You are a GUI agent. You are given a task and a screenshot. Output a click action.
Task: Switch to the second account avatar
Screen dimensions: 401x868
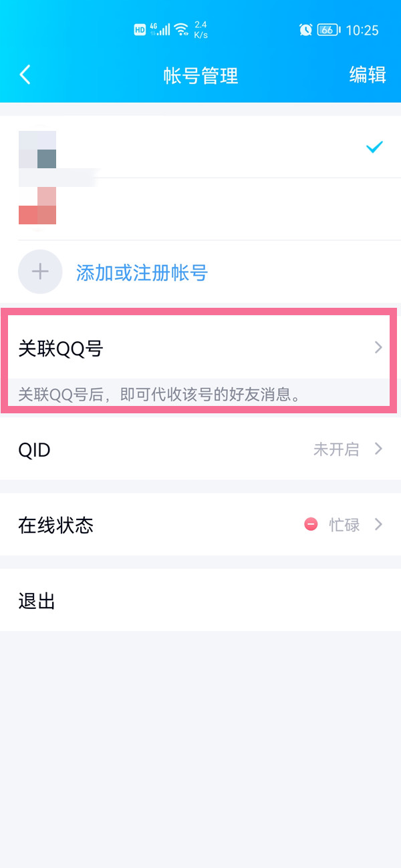coord(37,207)
